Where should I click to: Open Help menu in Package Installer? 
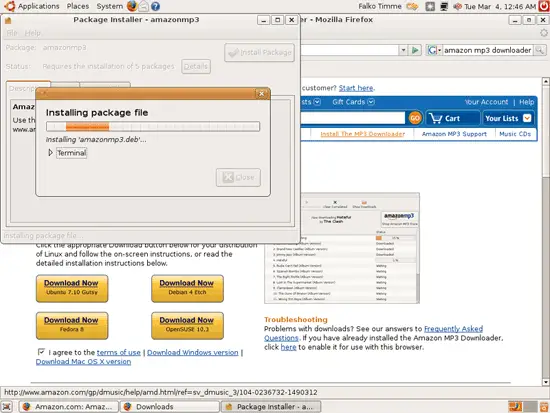click(x=32, y=33)
